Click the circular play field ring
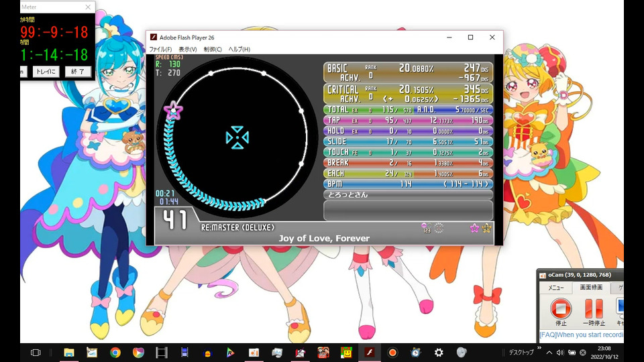Screen dimensions: 644x362 tap(237, 137)
